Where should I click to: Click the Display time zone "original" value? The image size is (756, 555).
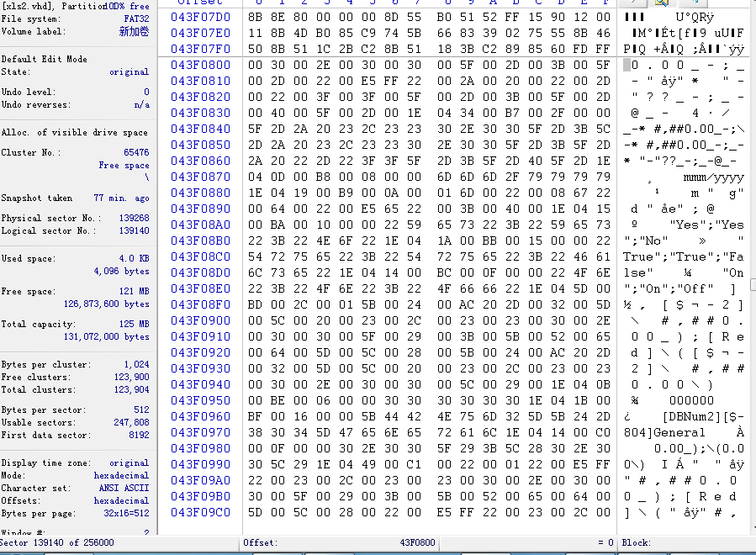tap(129, 462)
